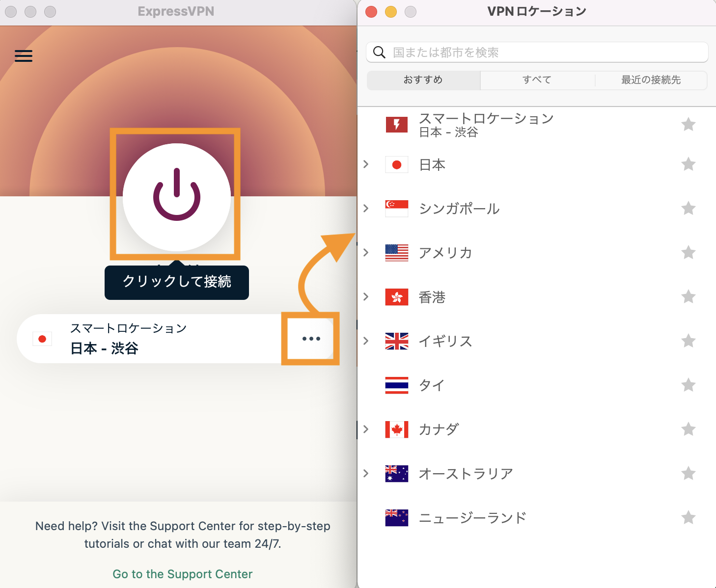Expand the 香港 location list
Viewport: 716px width, 588px height.
pyautogui.click(x=366, y=296)
